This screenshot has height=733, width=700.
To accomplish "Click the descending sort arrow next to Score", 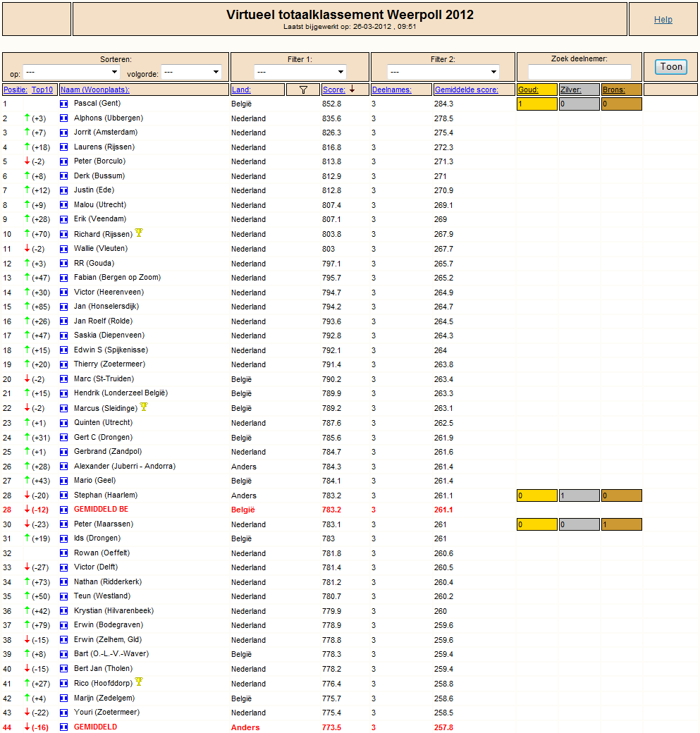I will click(x=352, y=90).
